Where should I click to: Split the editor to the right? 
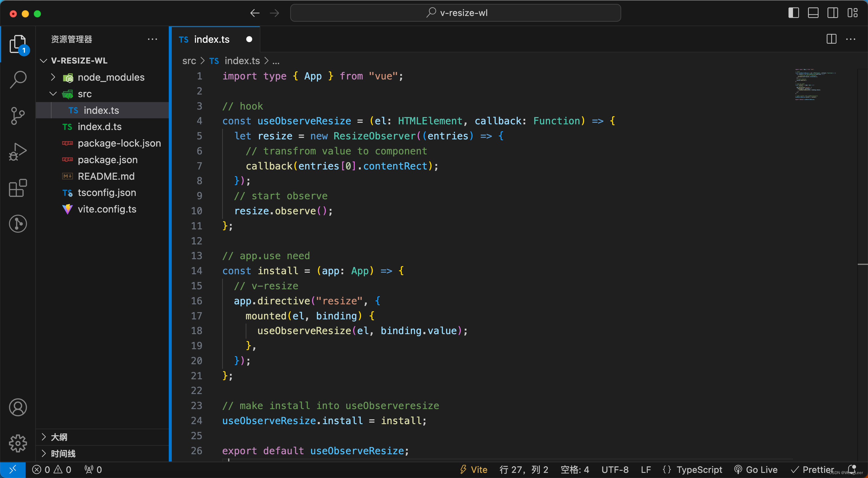click(x=831, y=39)
